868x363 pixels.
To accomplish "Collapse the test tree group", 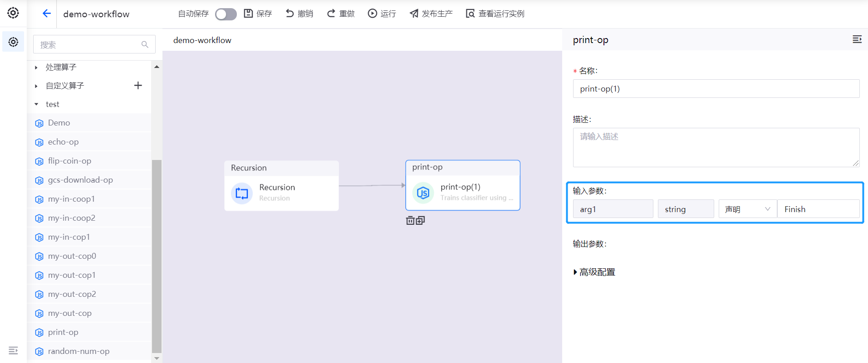I will click(x=36, y=104).
